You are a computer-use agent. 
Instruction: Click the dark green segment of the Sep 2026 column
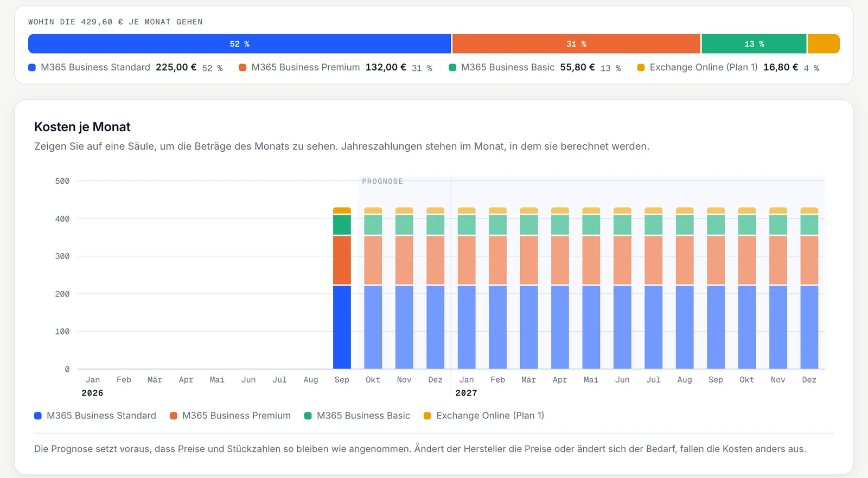point(342,225)
